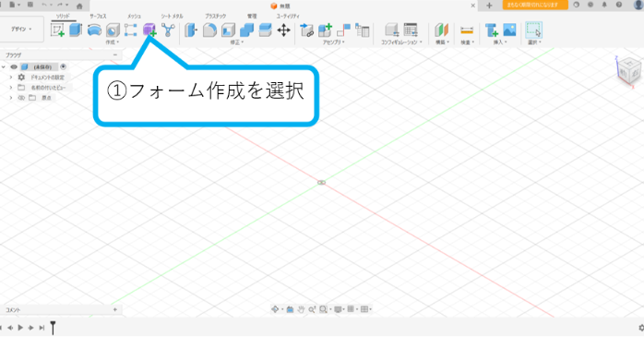Click the Y-shaped branching node icon
Screen dimensions: 644x337
pos(168,30)
